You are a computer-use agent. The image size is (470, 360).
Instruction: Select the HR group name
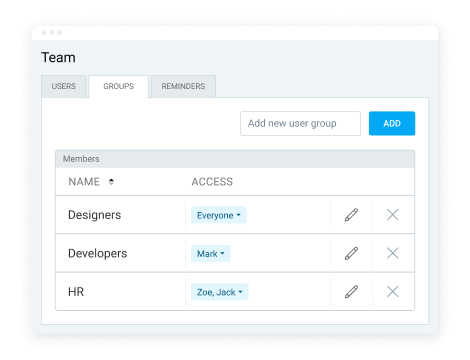(76, 292)
